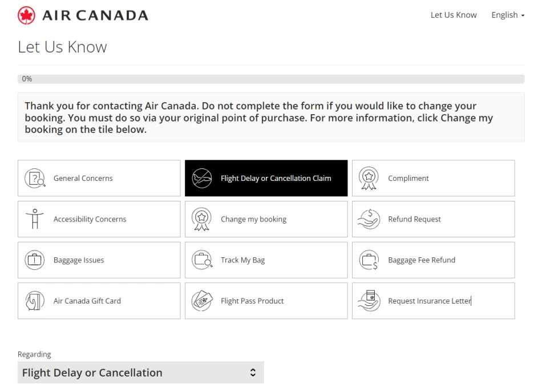Expand the Regarding Flight Delay or Cancellation dropdown
The image size is (534, 392).
(141, 373)
